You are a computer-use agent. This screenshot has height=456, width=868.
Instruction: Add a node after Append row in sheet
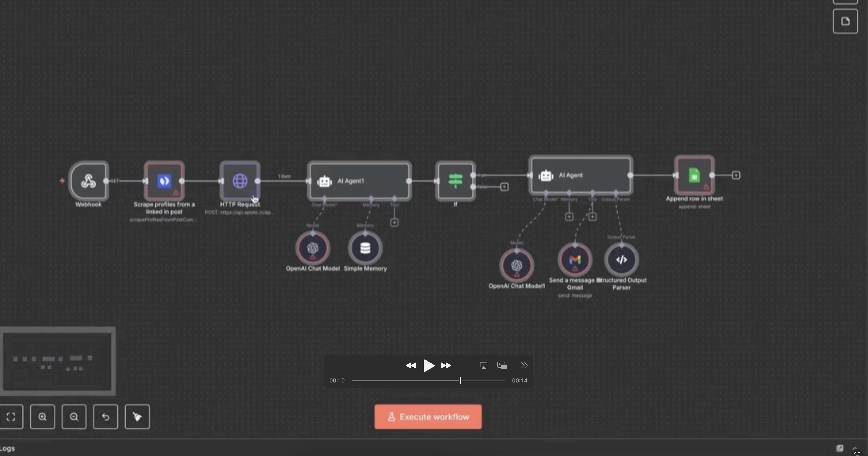[x=736, y=175]
